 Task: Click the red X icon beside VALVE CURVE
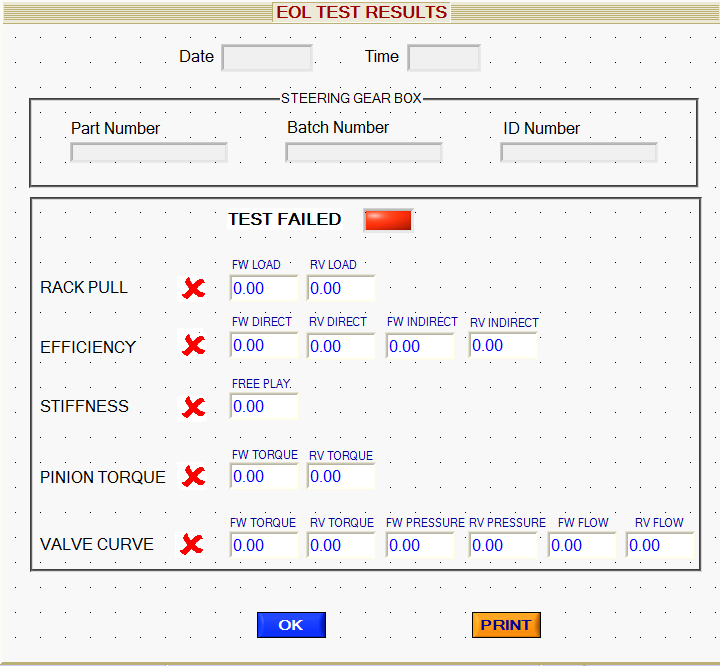click(x=191, y=544)
